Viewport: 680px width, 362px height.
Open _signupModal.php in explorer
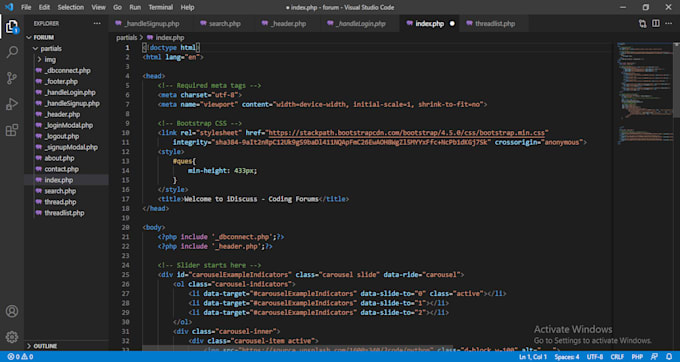[71, 147]
